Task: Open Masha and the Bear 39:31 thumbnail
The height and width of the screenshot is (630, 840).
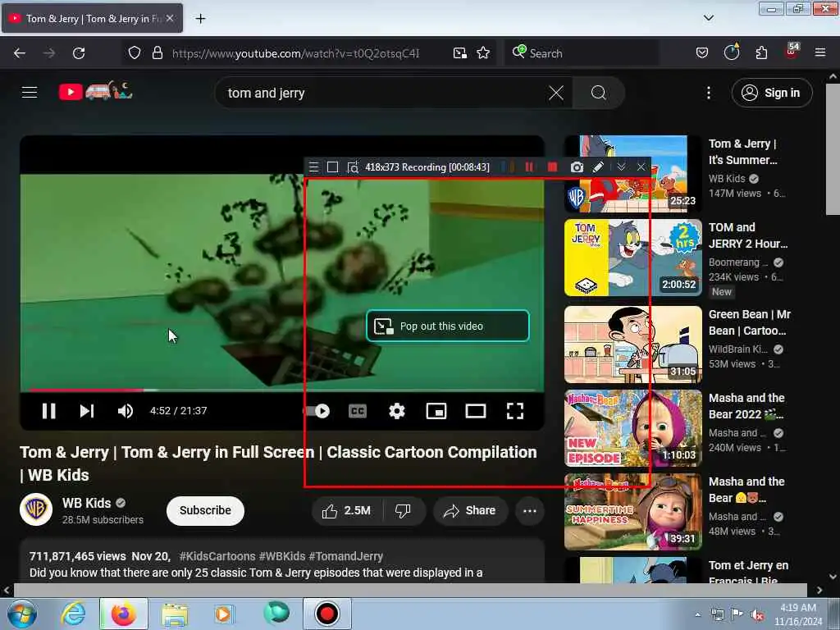Action: click(x=632, y=512)
